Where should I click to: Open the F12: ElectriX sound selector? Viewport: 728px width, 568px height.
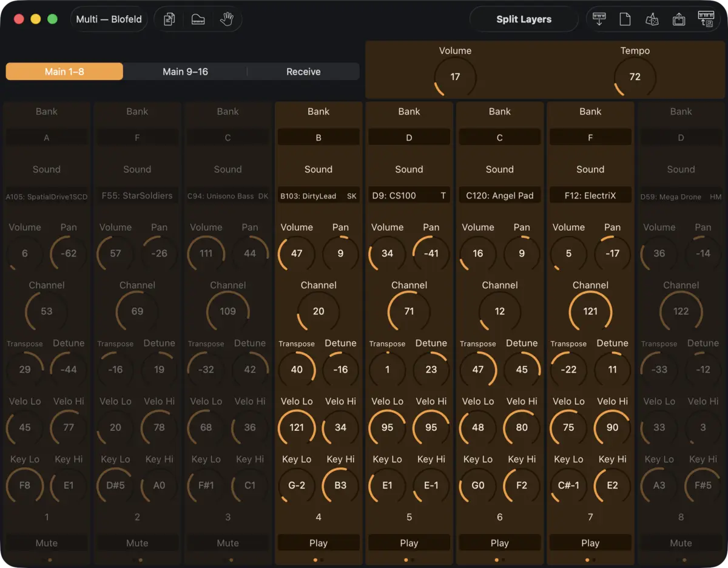pos(590,195)
